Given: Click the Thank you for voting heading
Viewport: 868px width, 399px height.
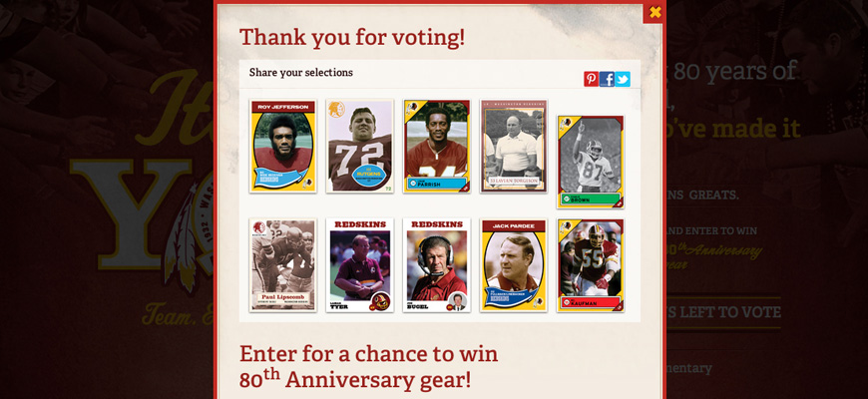Looking at the screenshot, I should pyautogui.click(x=352, y=37).
